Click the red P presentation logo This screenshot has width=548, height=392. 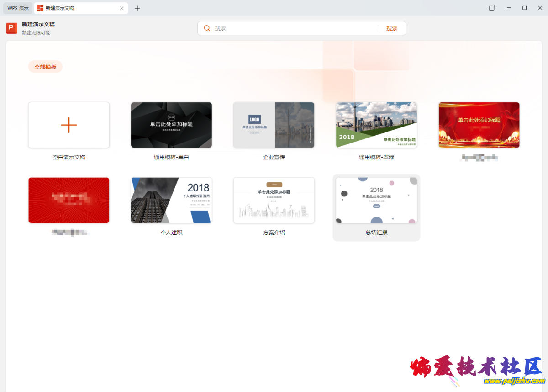11,28
